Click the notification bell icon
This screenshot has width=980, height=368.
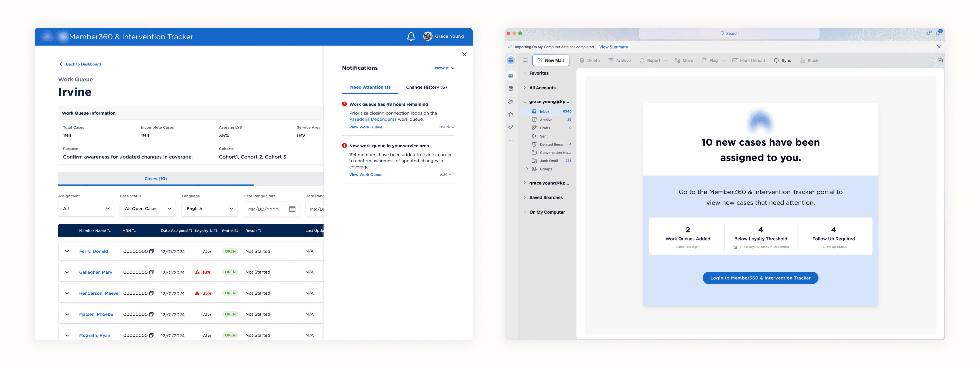[411, 37]
